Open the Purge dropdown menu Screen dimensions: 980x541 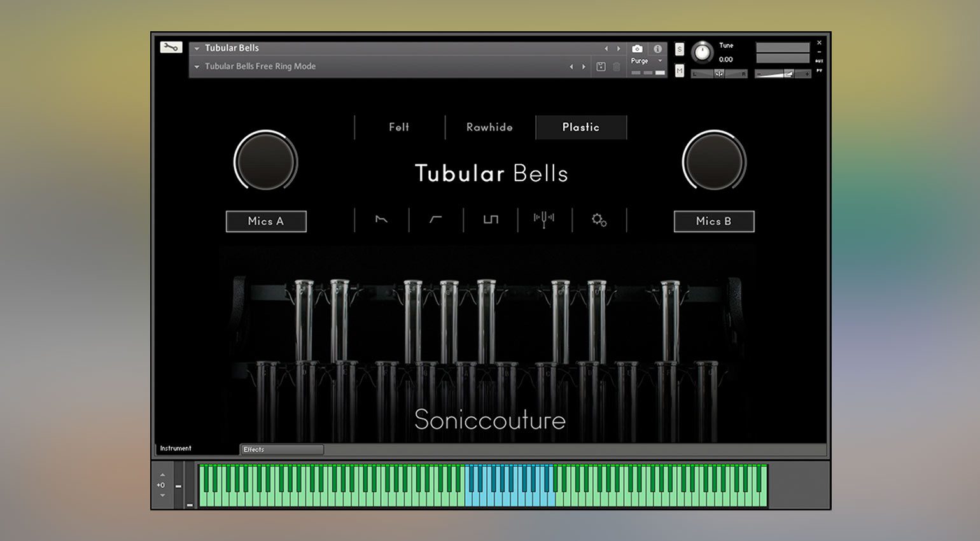pos(646,61)
